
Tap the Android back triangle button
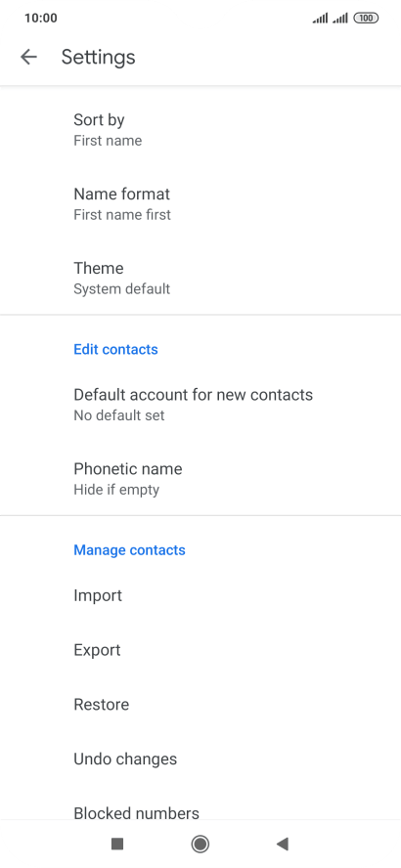(283, 844)
